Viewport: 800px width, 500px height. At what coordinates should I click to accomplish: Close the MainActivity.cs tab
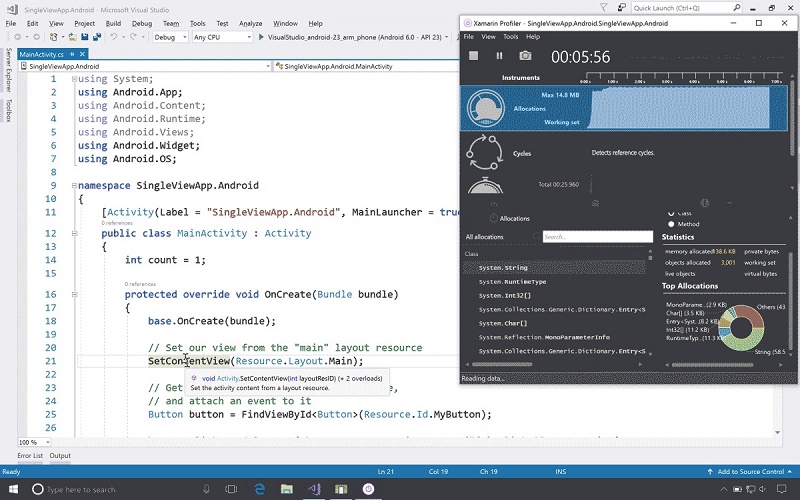coord(82,54)
